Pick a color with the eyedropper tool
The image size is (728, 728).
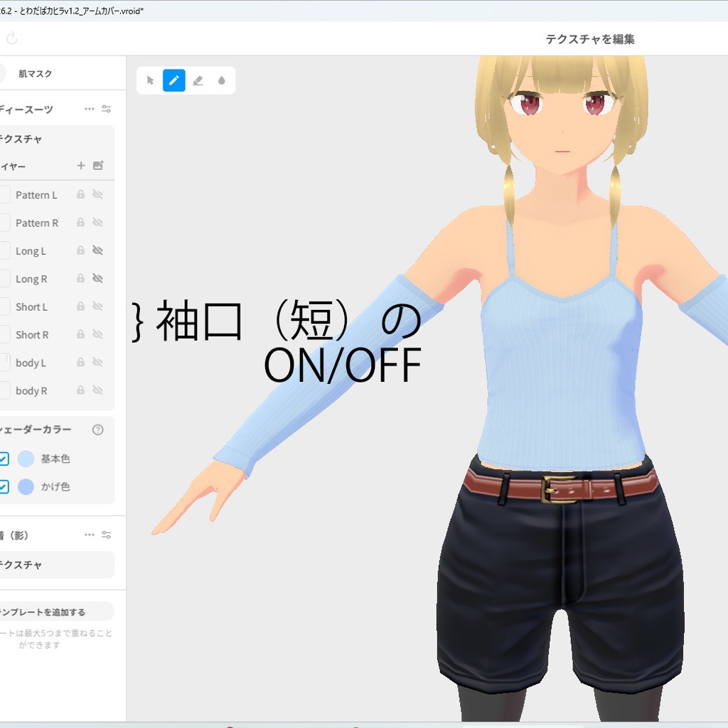click(x=222, y=80)
